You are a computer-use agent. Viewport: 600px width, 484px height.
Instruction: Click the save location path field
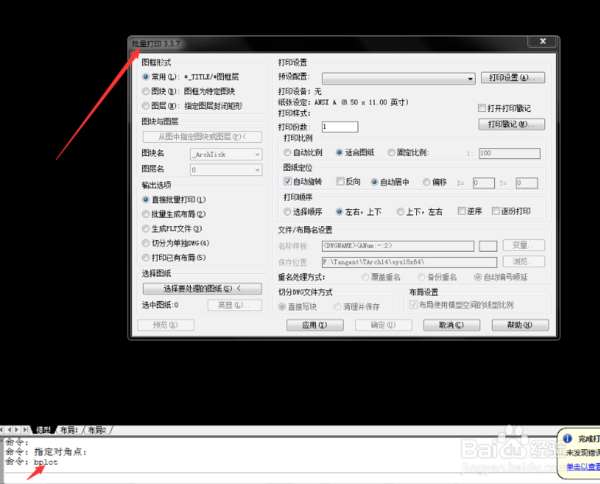pyautogui.click(x=409, y=262)
